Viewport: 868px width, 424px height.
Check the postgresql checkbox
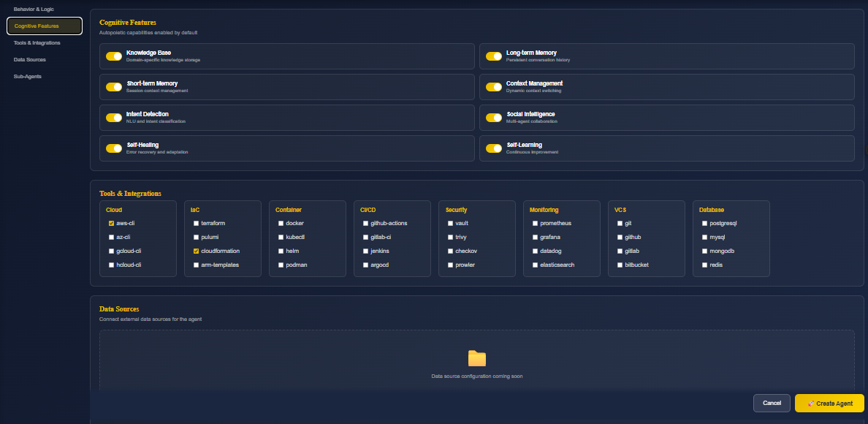coord(704,224)
